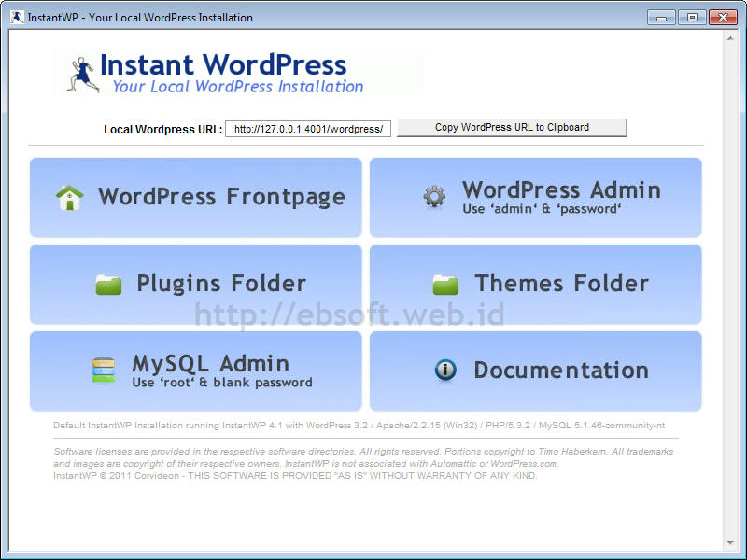Click the MySQL Admin database icon
Image resolution: width=747 pixels, height=560 pixels.
point(104,370)
